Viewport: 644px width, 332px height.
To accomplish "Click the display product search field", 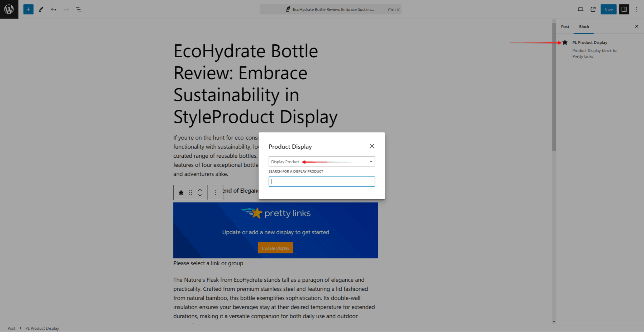I will click(x=321, y=181).
